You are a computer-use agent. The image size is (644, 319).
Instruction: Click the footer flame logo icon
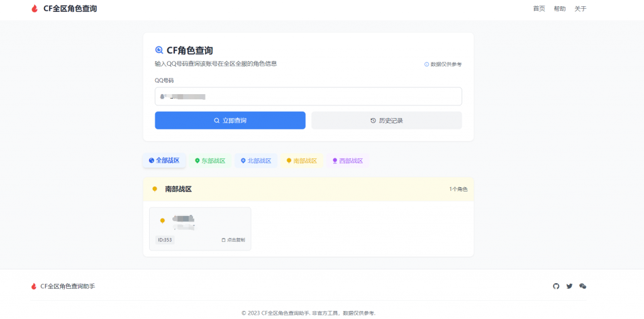click(x=34, y=286)
